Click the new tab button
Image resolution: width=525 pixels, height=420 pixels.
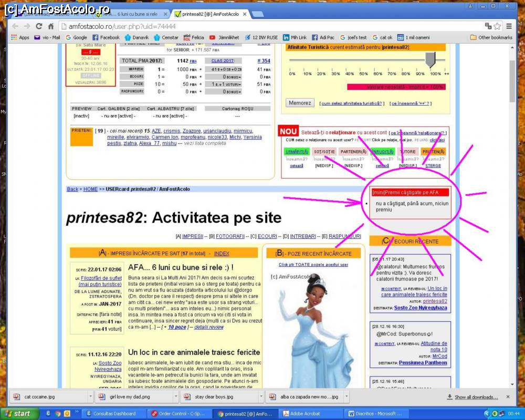[x=257, y=14]
